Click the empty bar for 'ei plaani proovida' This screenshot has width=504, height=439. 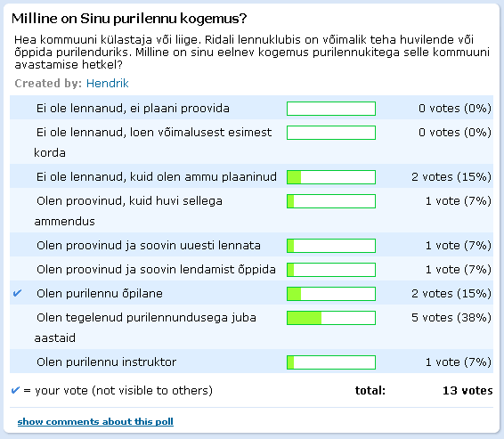[x=331, y=109]
